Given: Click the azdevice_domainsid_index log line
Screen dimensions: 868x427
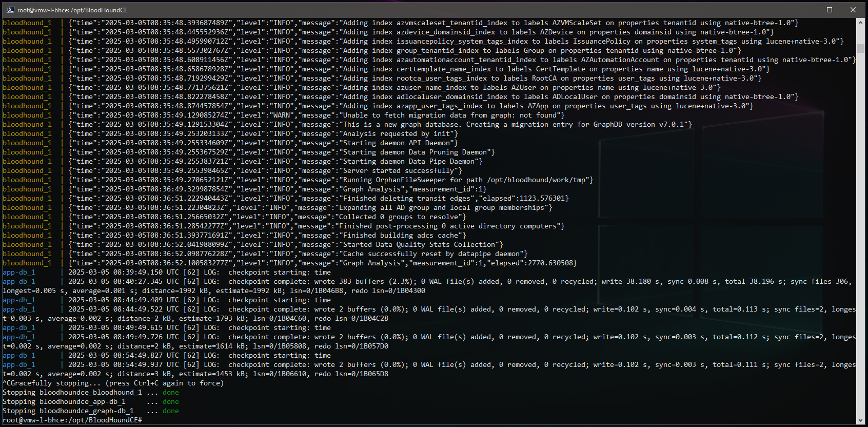Looking at the screenshot, I should (x=388, y=32).
